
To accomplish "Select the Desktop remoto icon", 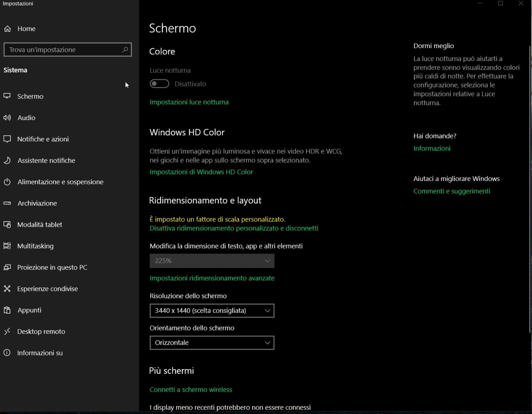I will [7, 332].
